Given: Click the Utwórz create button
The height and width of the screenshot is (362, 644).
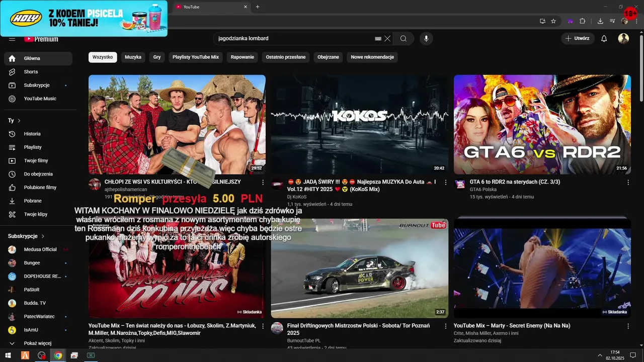Looking at the screenshot, I should (x=578, y=39).
